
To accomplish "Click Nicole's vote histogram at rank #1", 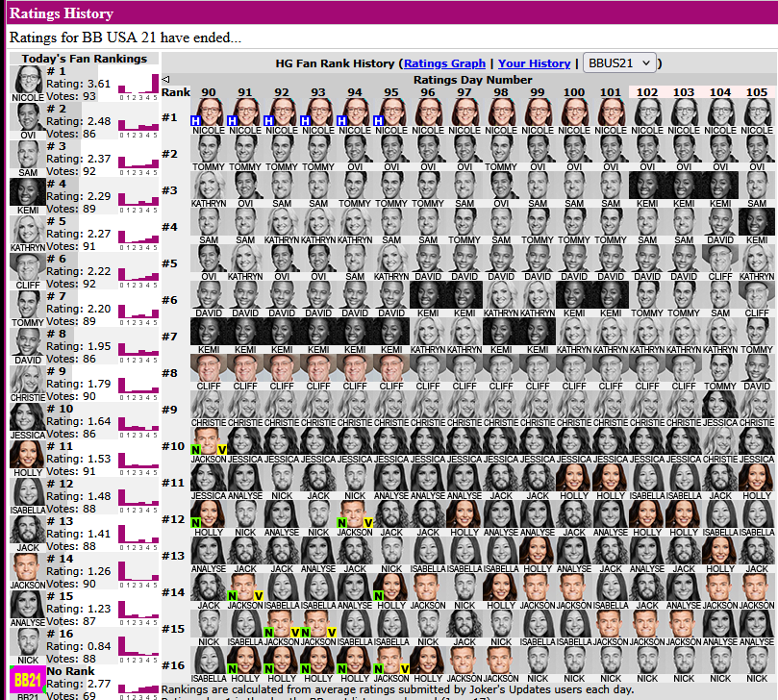I will 138,87.
